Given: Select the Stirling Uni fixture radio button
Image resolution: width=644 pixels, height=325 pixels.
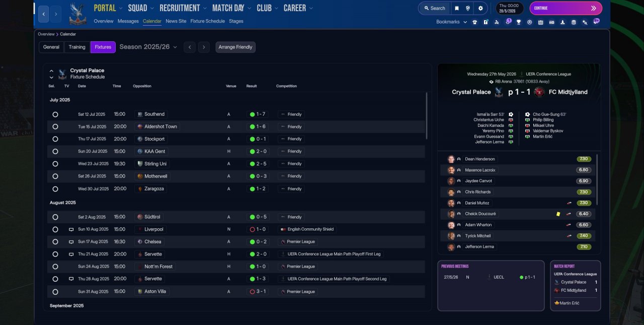Looking at the screenshot, I should click(55, 164).
